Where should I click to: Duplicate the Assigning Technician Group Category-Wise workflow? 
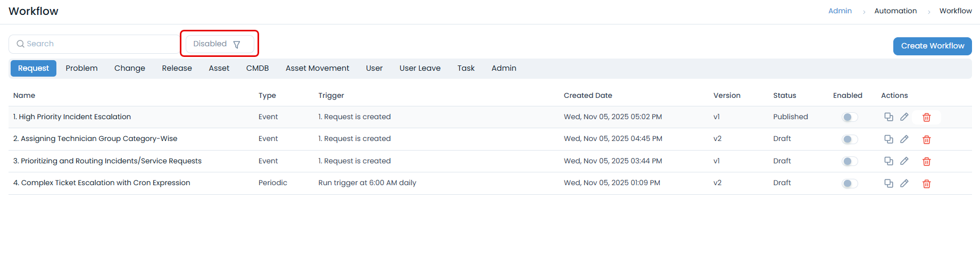coord(888,139)
